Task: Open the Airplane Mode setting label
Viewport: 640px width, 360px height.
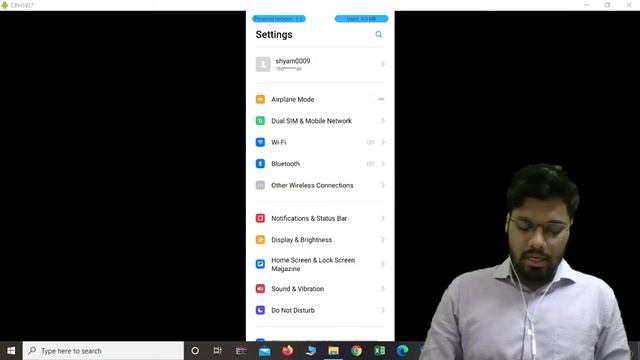Action: (x=293, y=99)
